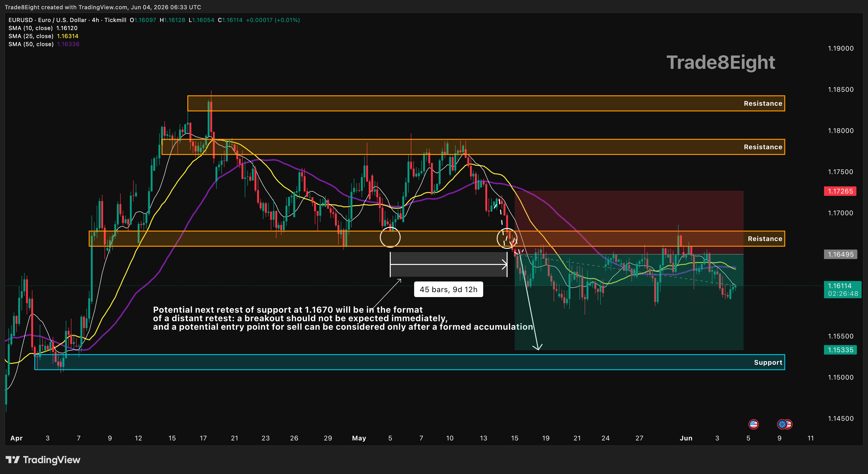Click the O1.16097 open value in the legend
Screen dimensions: 868x474
click(143, 20)
